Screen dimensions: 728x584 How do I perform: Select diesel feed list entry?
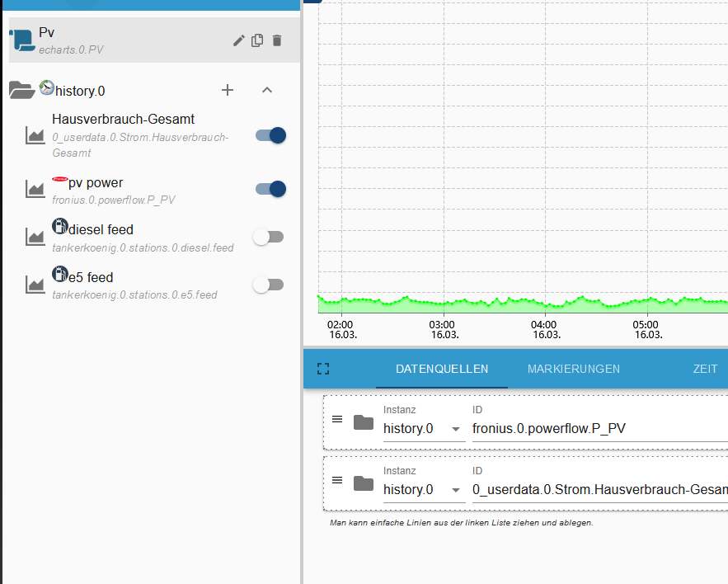click(101, 229)
